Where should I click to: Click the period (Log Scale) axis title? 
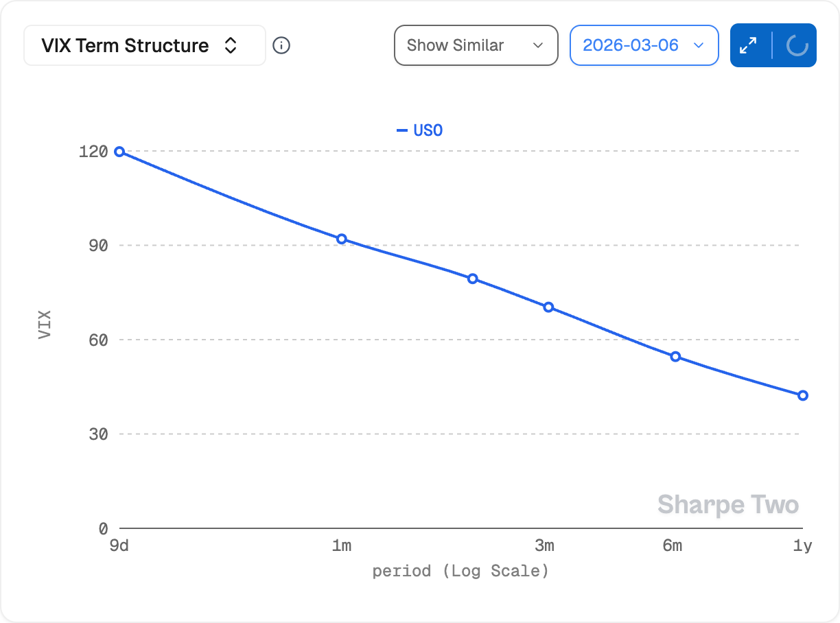460,571
